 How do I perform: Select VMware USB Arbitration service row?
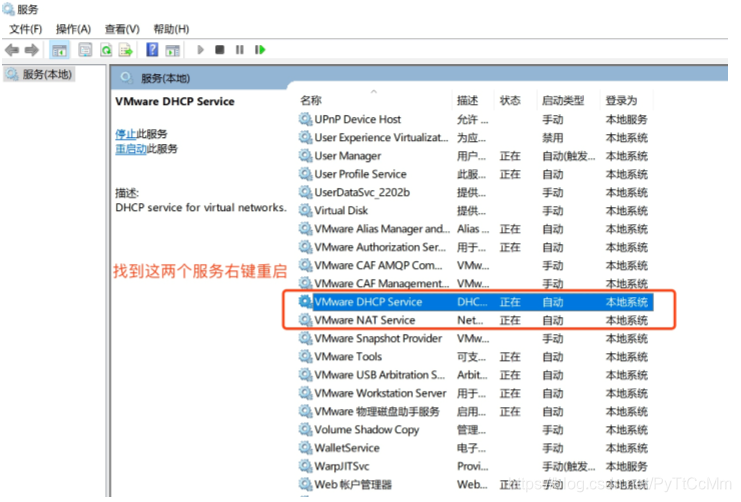tap(475, 375)
